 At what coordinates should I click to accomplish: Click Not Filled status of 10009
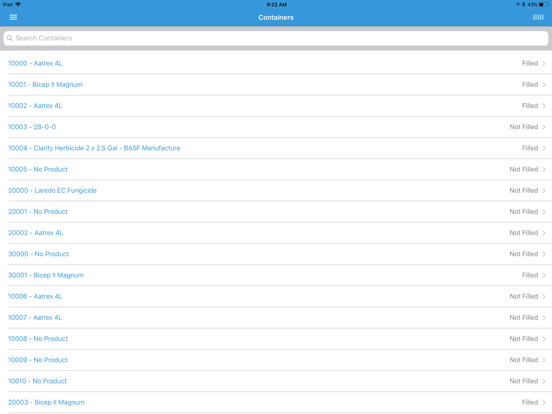(524, 359)
